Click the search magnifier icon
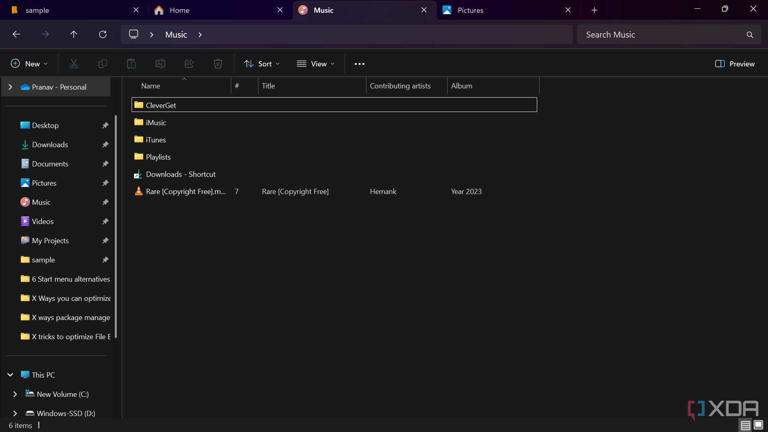 pos(749,35)
